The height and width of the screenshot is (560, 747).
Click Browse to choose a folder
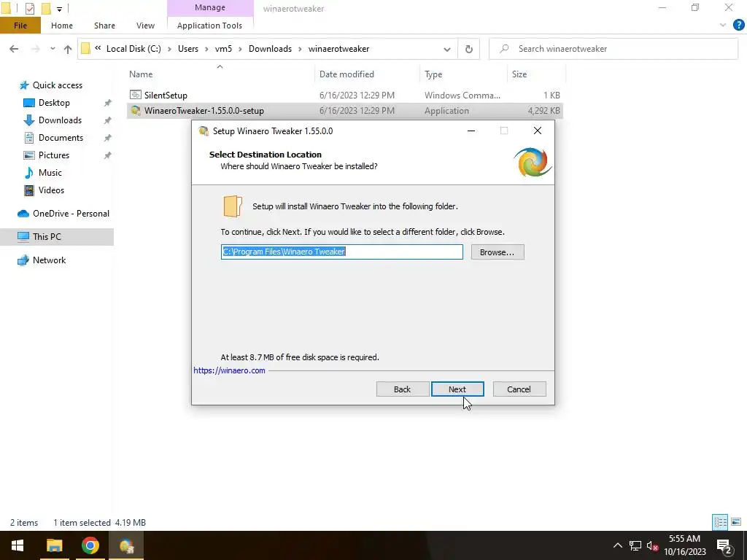coord(497,252)
